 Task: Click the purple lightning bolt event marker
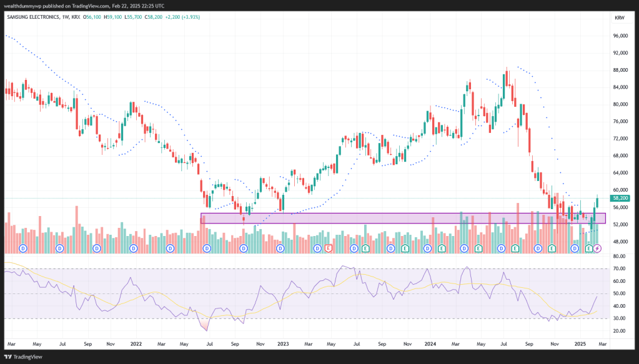click(x=597, y=248)
